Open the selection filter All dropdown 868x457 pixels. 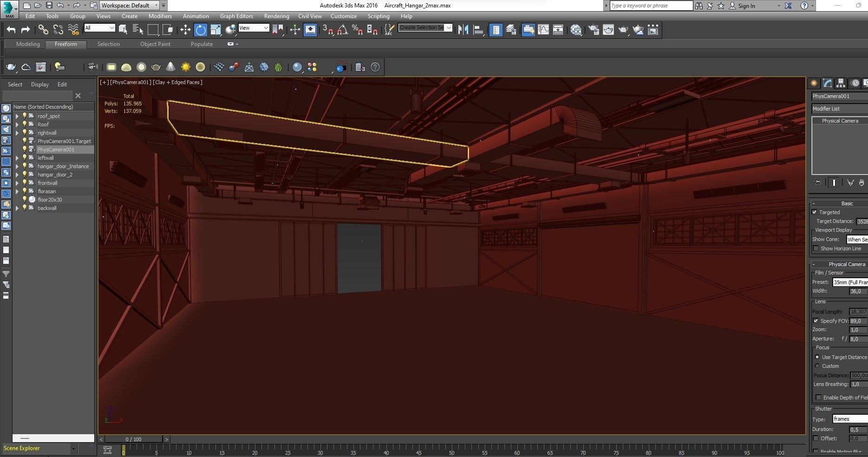(99, 28)
